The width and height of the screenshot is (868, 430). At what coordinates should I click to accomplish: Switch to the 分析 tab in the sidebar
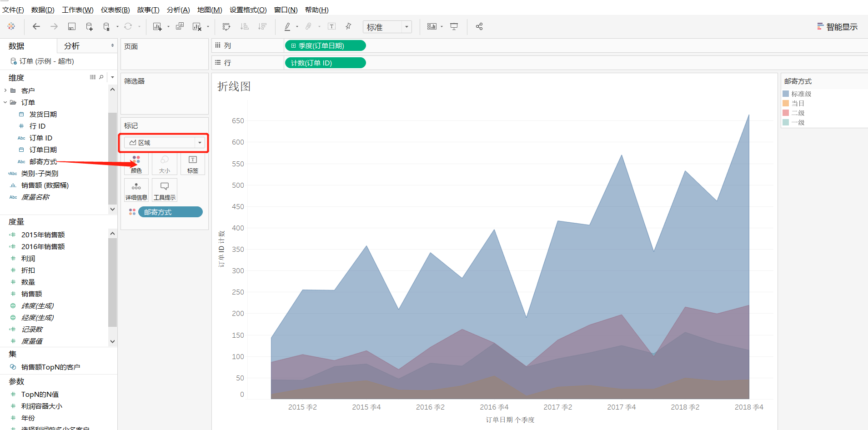(x=71, y=45)
